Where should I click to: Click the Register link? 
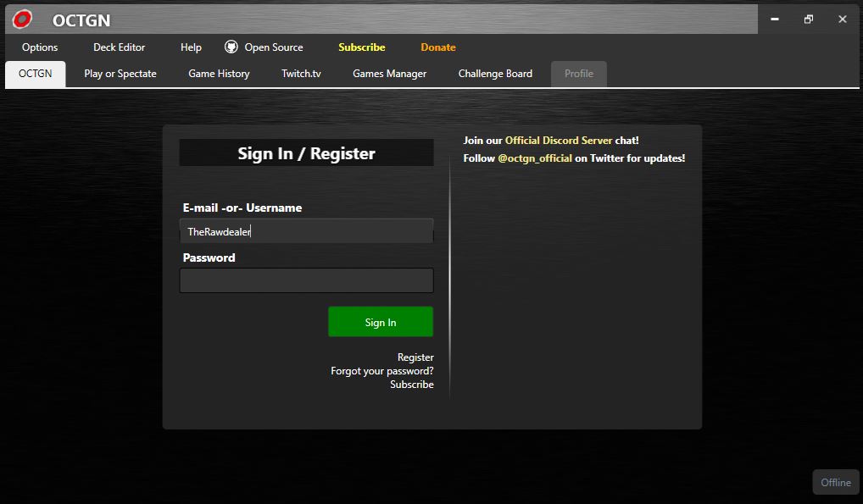pos(415,357)
